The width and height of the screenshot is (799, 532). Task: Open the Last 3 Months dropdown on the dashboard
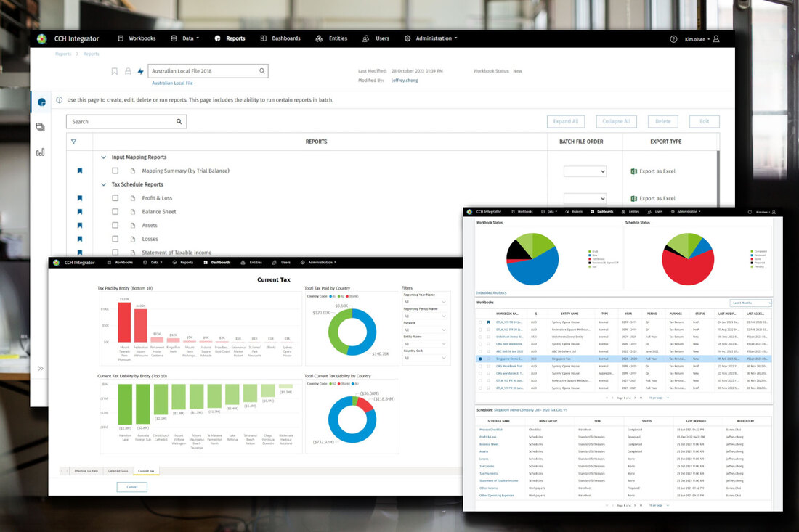[751, 303]
